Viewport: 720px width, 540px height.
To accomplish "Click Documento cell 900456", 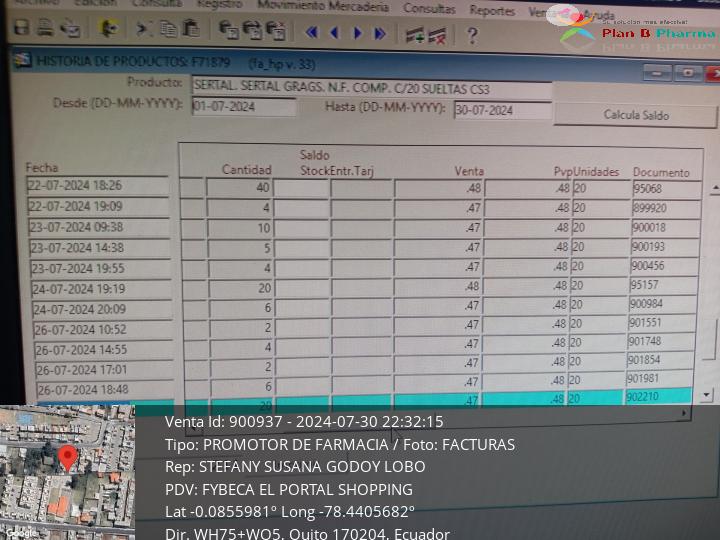I will [x=664, y=266].
